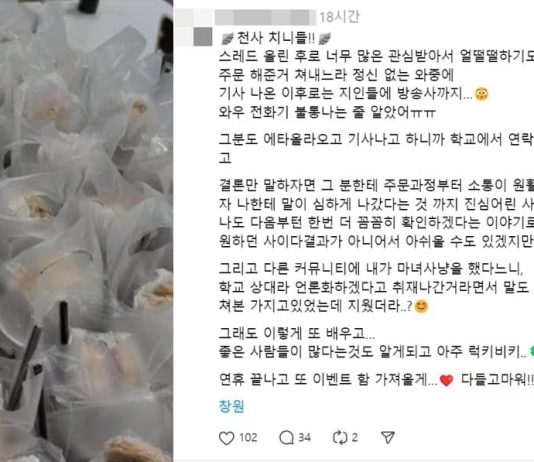Image resolution: width=534 pixels, height=462 pixels.
Task: Click the line 그래도 이렇게 또 배우고
Action: 297,333
